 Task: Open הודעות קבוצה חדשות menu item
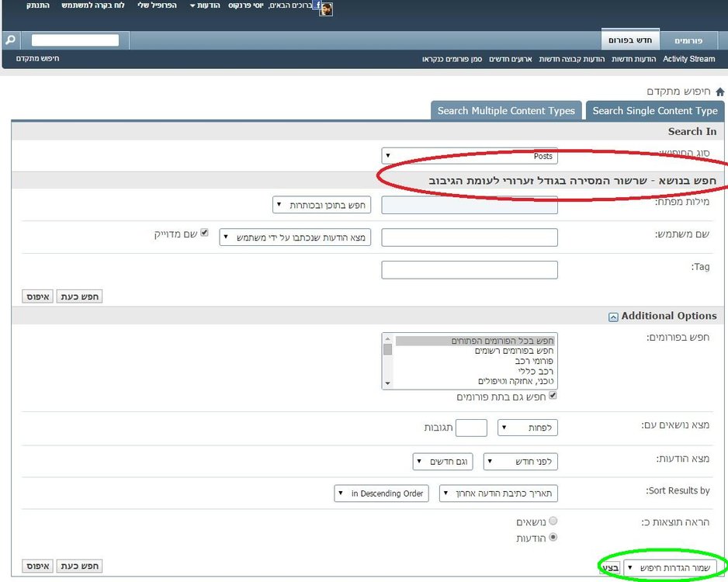click(x=571, y=59)
